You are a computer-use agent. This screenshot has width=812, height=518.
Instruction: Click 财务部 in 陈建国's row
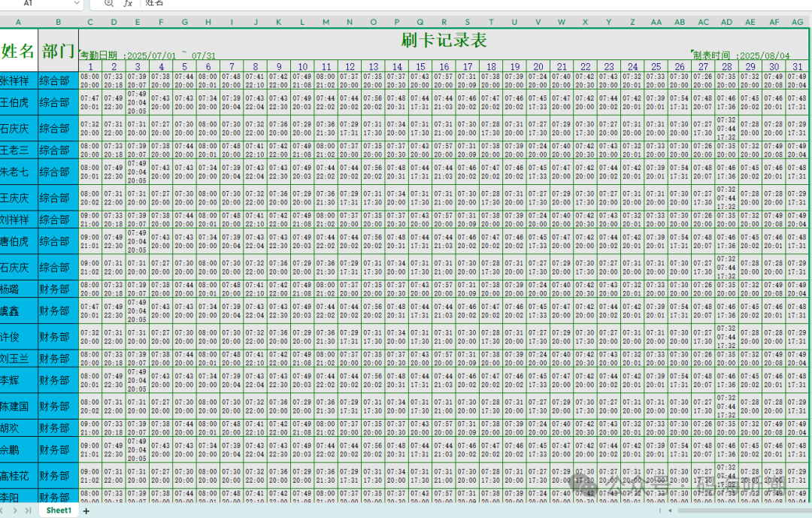click(x=58, y=406)
